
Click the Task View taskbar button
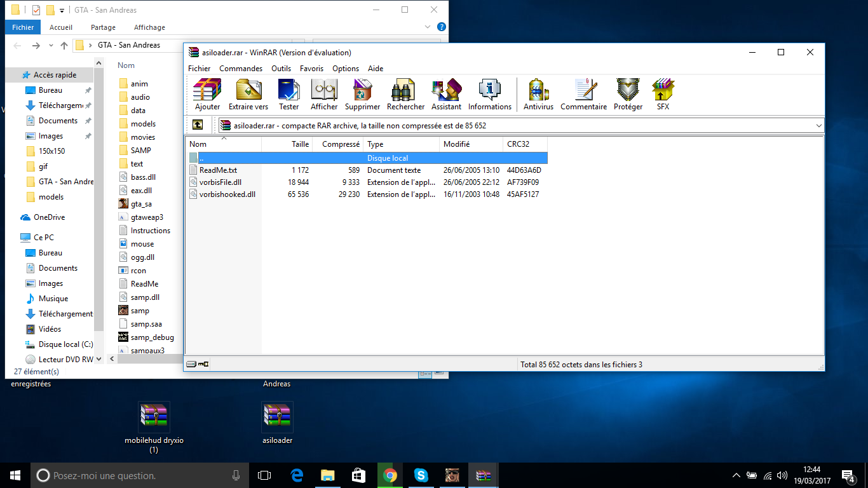[264, 475]
